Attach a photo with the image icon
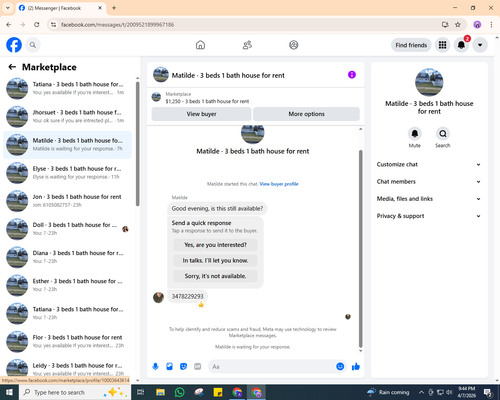Screen dimensions: 500x400 169,367
